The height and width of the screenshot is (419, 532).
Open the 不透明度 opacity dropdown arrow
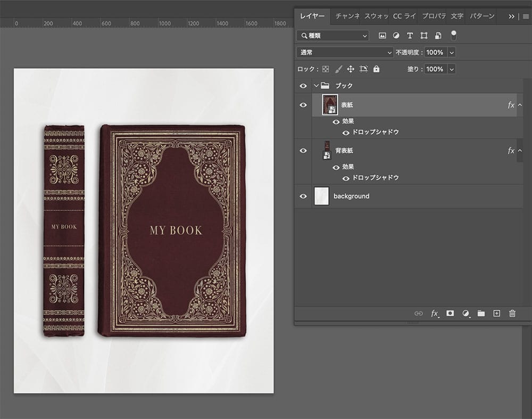pyautogui.click(x=452, y=53)
